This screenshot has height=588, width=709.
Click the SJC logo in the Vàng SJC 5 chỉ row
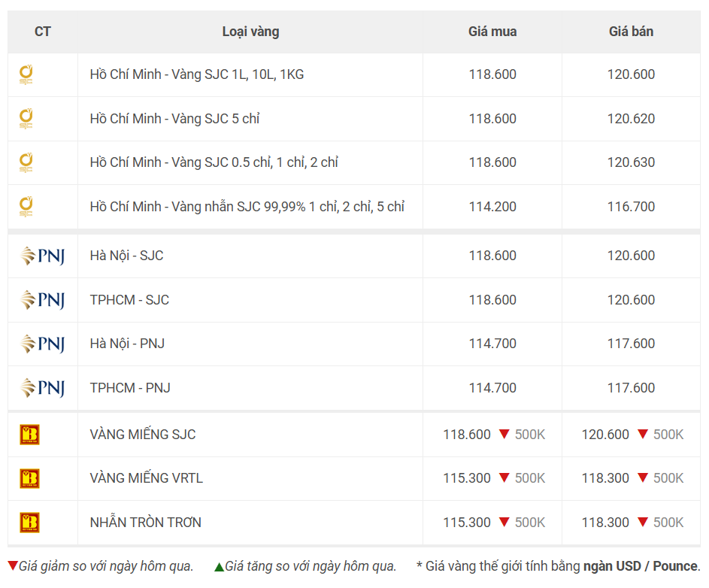point(26,119)
